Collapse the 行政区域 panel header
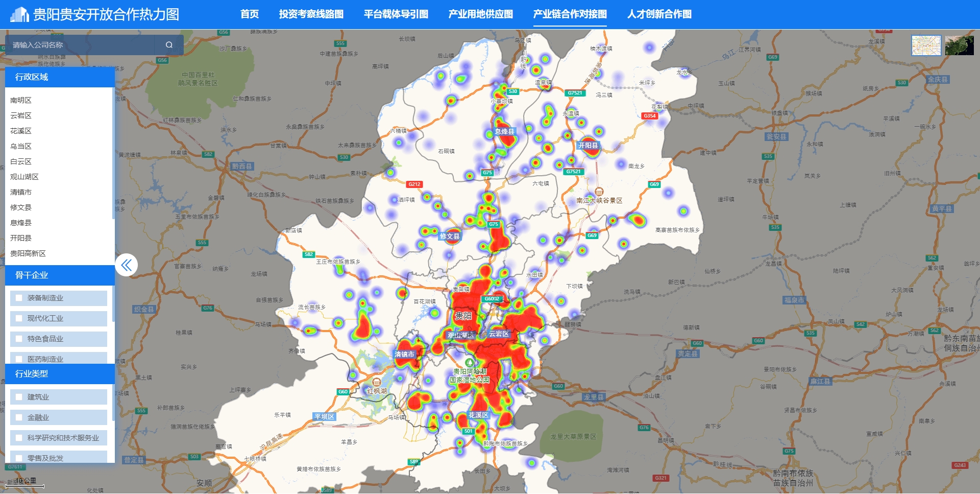This screenshot has width=980, height=494. pyautogui.click(x=60, y=77)
